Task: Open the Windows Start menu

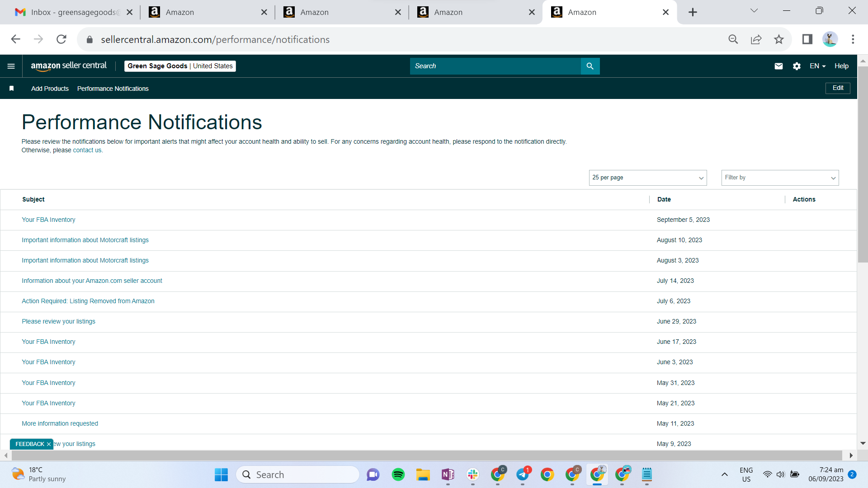Action: (221, 474)
